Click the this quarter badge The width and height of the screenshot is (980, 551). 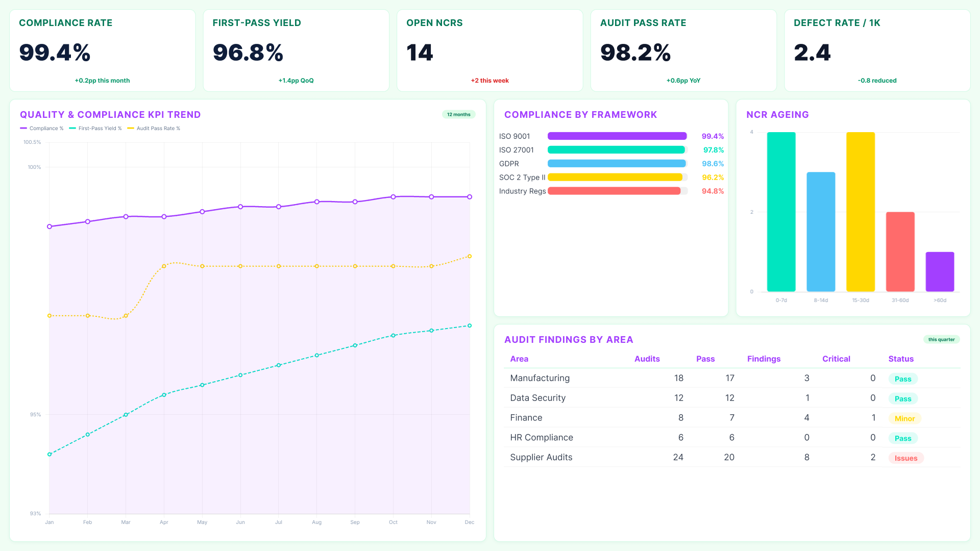coord(941,339)
